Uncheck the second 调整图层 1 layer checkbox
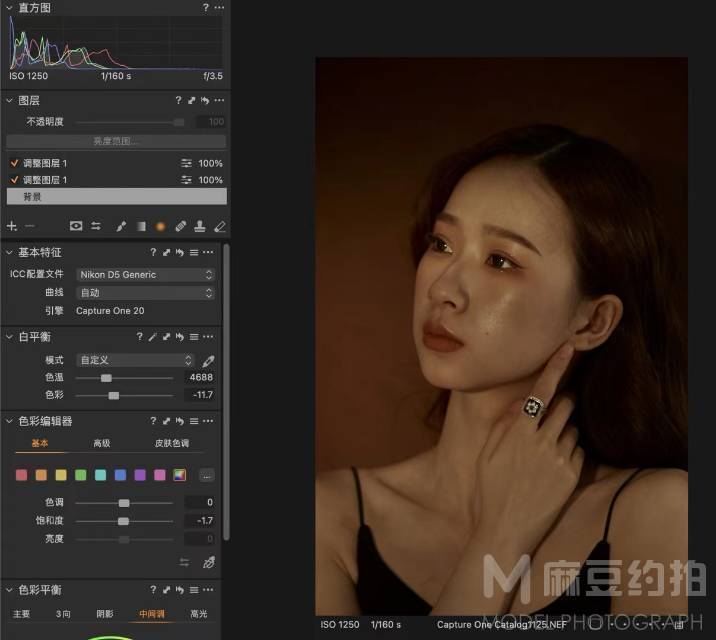The height and width of the screenshot is (640, 716). tap(14, 180)
